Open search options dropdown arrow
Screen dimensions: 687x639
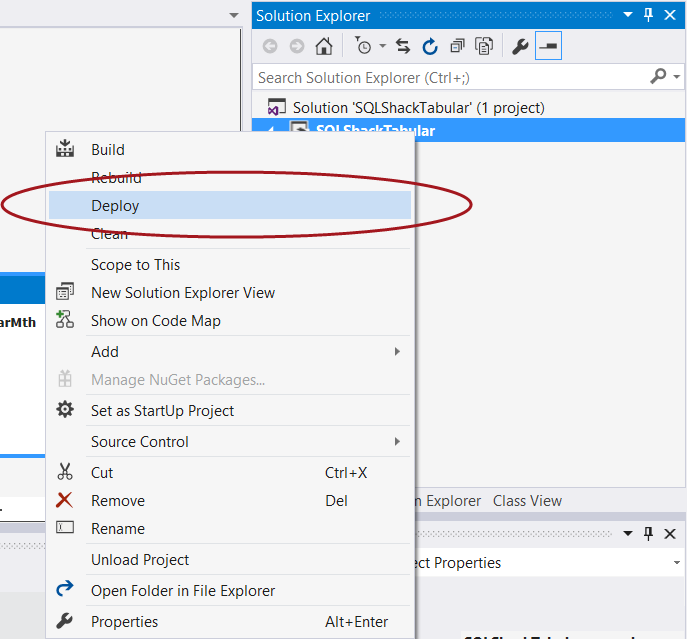click(x=677, y=77)
